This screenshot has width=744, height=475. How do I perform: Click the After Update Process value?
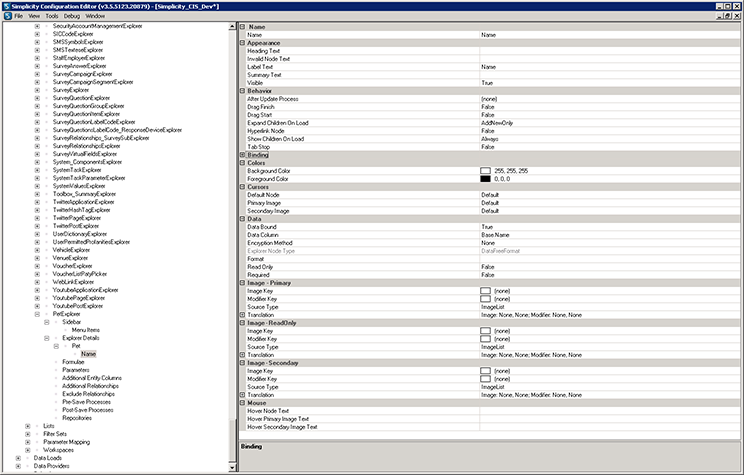point(610,99)
